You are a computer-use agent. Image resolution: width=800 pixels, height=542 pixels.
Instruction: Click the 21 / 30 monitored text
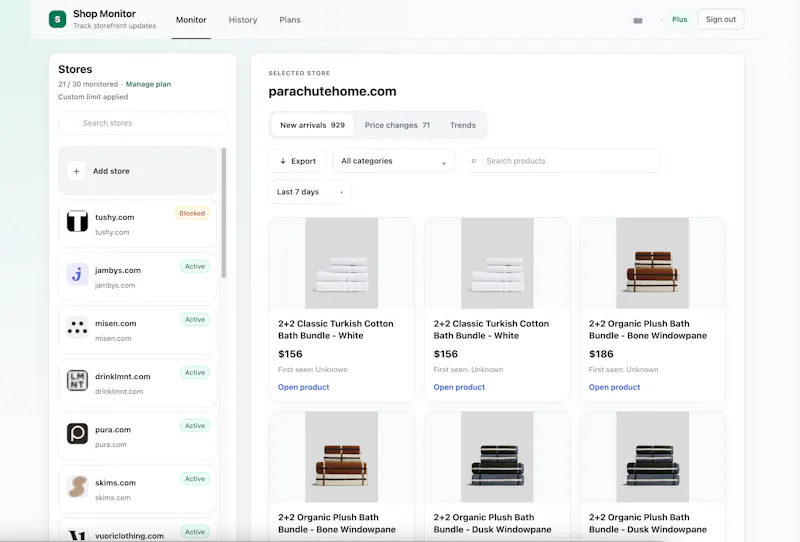pos(88,84)
